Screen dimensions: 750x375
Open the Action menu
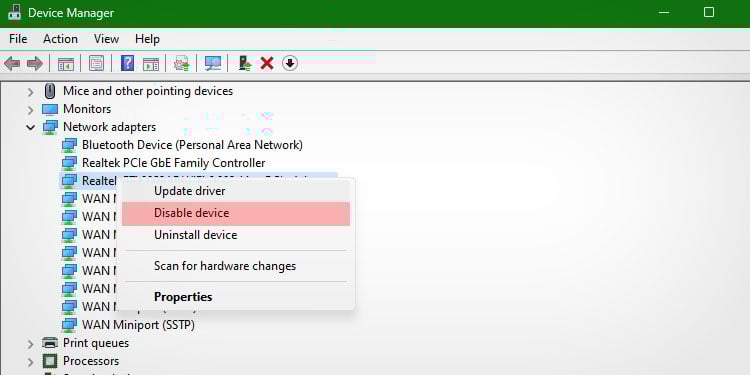(x=60, y=39)
